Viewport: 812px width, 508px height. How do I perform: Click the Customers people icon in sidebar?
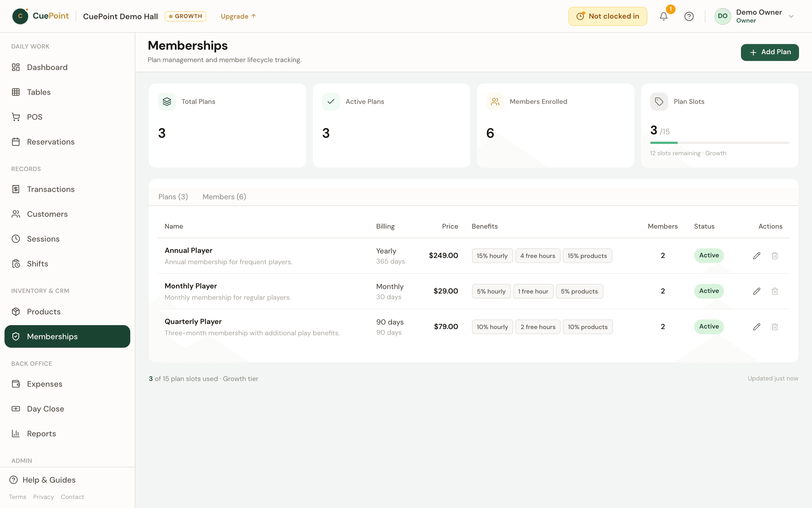[16, 214]
